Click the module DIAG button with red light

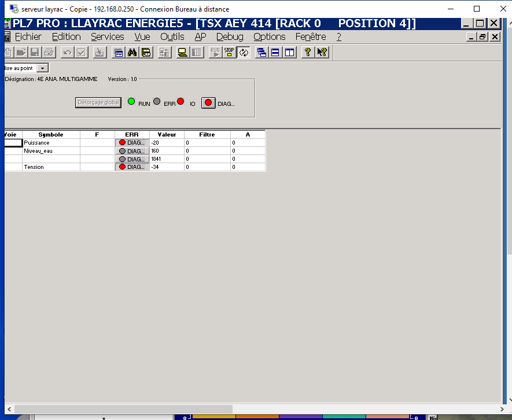click(x=208, y=103)
